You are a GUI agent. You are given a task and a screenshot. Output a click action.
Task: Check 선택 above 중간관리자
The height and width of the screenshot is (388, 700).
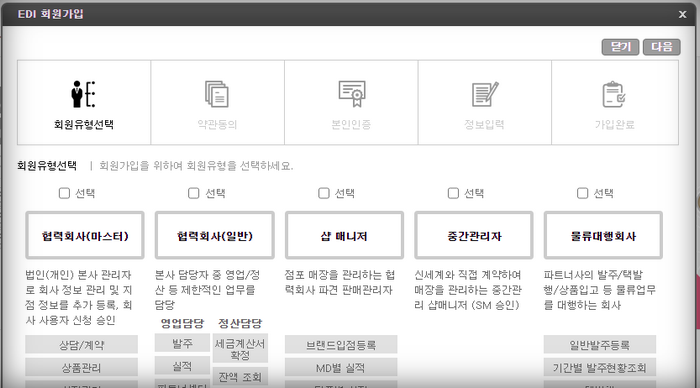tap(453, 193)
